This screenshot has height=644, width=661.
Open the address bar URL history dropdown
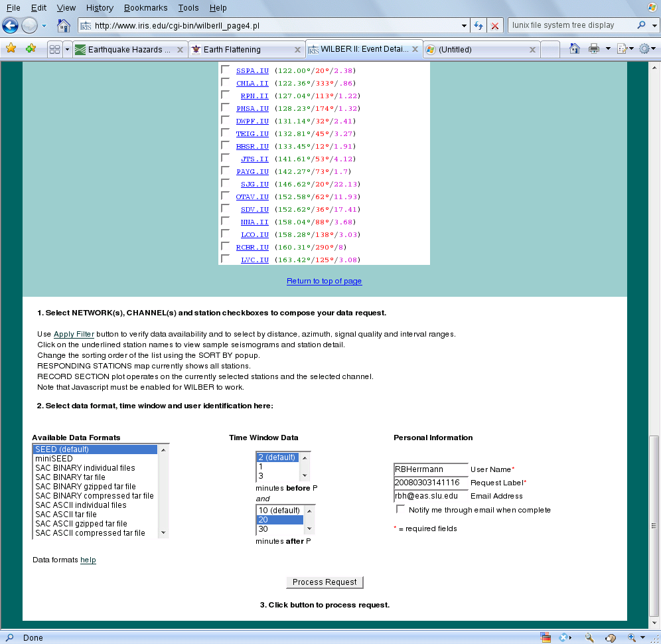[464, 26]
